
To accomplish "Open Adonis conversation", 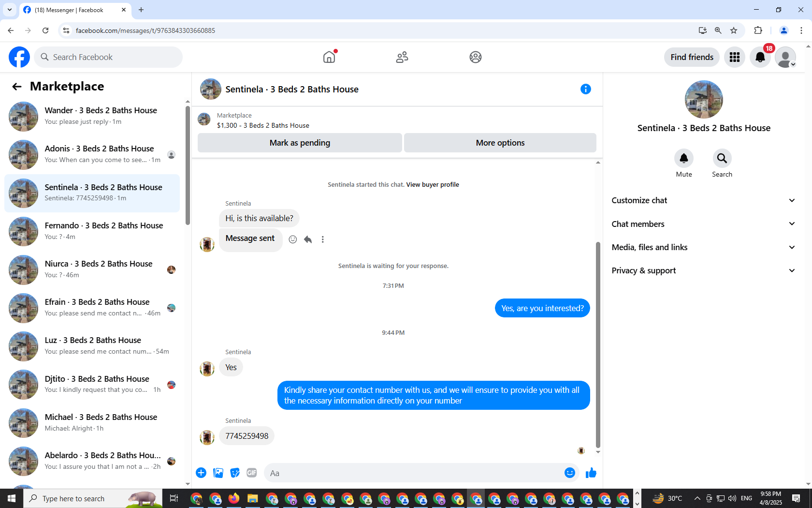I will point(92,154).
